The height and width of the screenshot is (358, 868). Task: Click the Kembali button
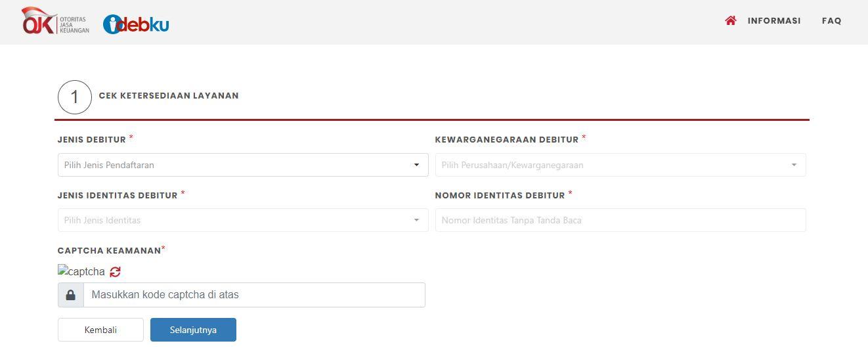coord(100,330)
